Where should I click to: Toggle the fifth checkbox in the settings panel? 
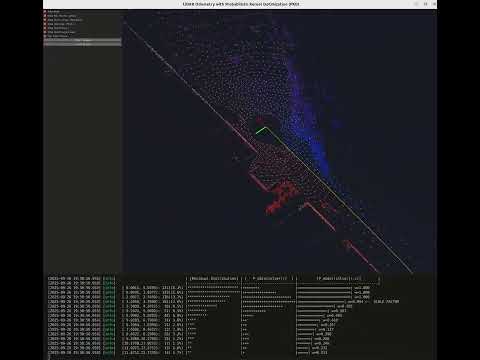point(45,28)
